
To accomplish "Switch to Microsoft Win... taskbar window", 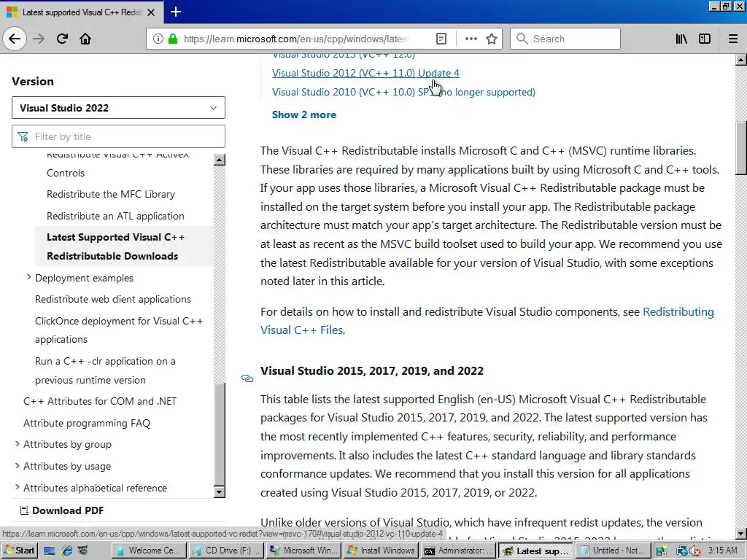I will [303, 551].
